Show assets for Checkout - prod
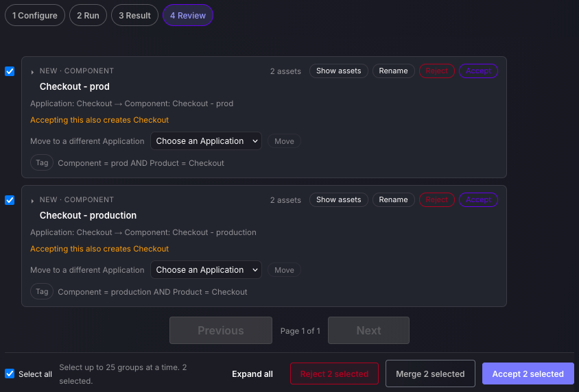The image size is (579, 392). click(339, 71)
